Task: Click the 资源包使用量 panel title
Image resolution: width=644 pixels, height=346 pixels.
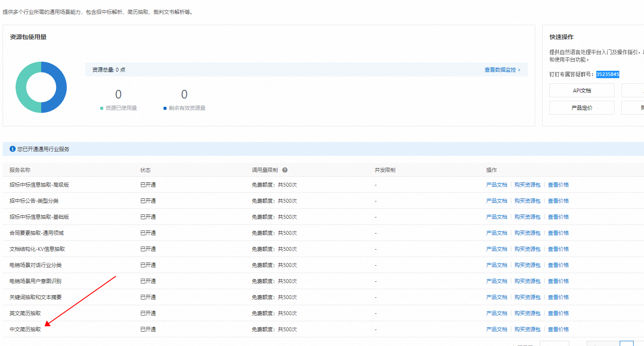Action: pos(28,37)
